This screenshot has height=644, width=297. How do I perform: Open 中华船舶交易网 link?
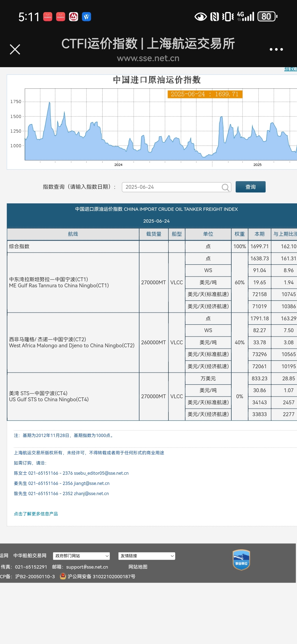(x=30, y=556)
